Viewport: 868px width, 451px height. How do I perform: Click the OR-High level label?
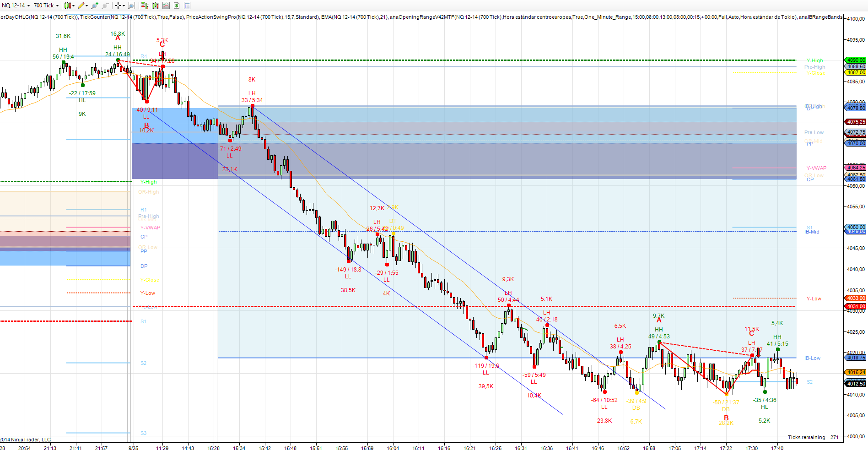(x=149, y=192)
